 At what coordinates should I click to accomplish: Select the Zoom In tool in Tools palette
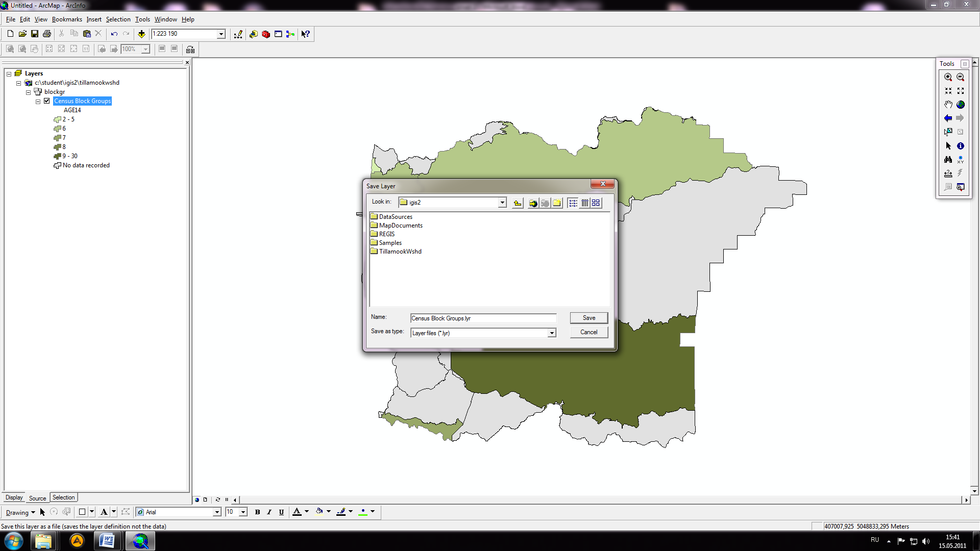(948, 77)
